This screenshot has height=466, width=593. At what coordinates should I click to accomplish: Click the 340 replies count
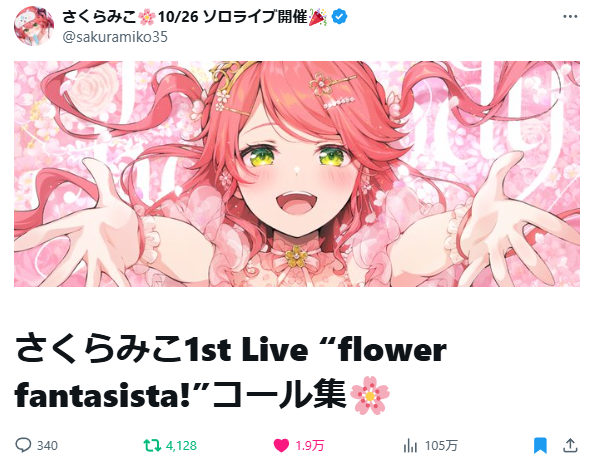click(x=47, y=446)
